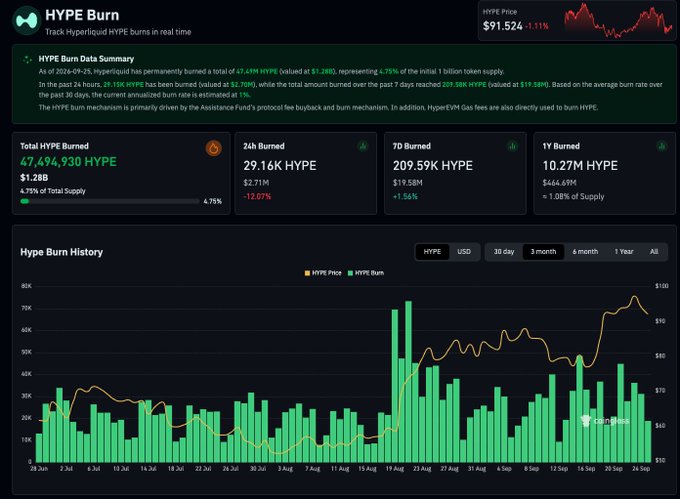Viewport: 680px width, 499px height.
Task: Select the 30 day range tab
Action: click(x=504, y=251)
